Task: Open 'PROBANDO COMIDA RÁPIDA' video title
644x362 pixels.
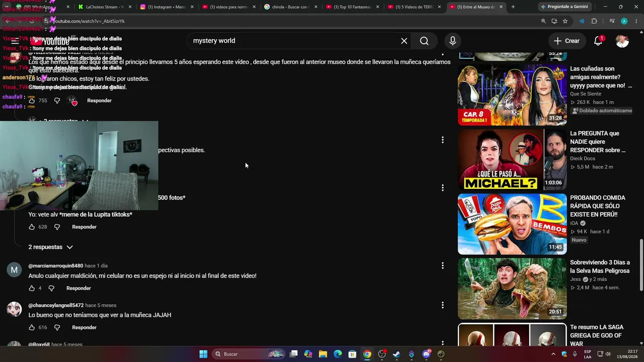Action: [598, 206]
